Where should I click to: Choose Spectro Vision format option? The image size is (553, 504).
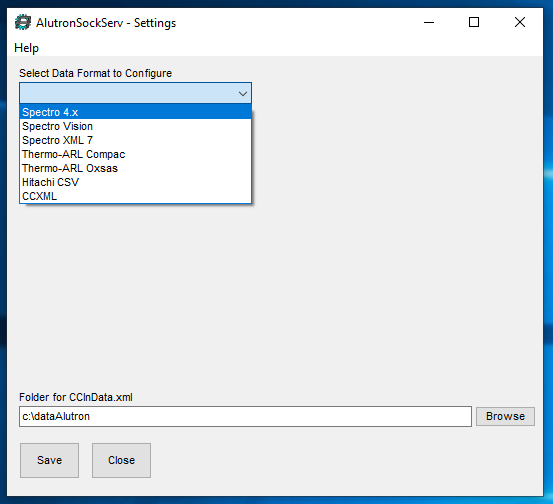tap(135, 126)
